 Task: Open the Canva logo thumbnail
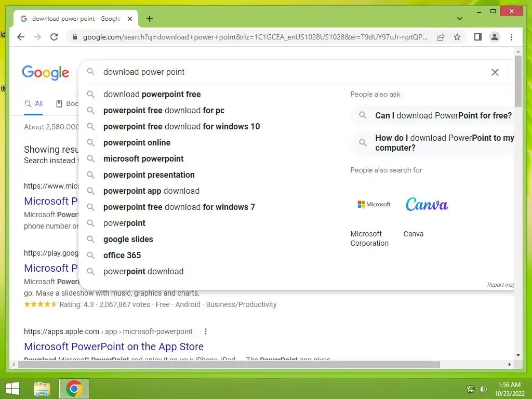click(x=427, y=204)
